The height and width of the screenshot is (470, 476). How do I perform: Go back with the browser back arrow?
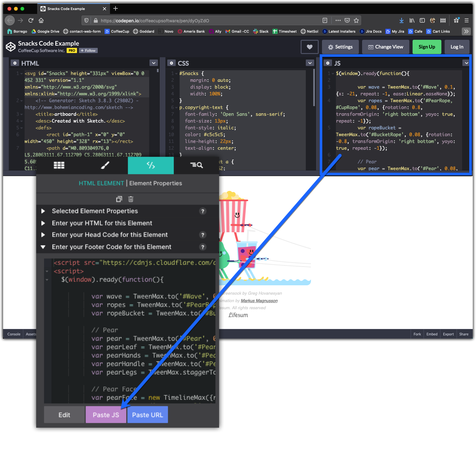(10, 20)
